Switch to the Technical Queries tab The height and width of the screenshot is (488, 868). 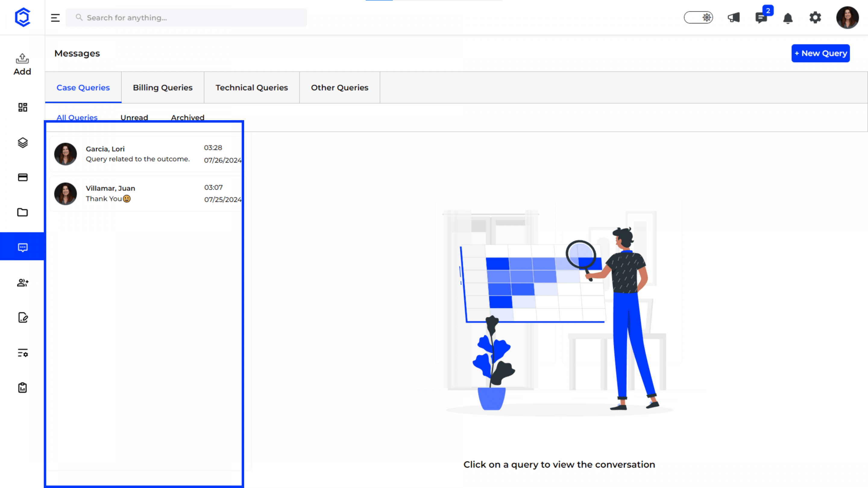(x=252, y=88)
